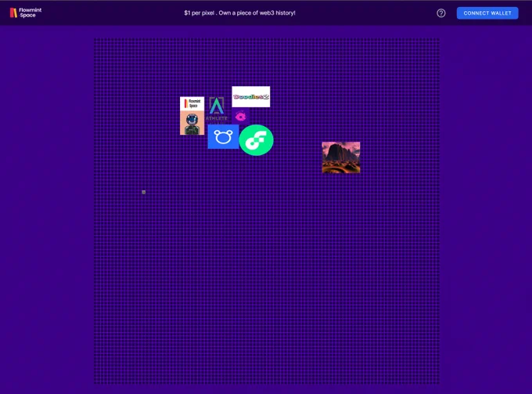
Task: Click the Connect Wallet button
Action: [487, 13]
